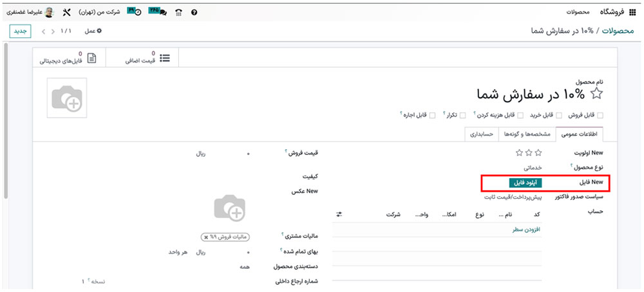This screenshot has height=292, width=644.
Task: Open the company switcher شرکت من (تهران)
Action: [x=100, y=12]
